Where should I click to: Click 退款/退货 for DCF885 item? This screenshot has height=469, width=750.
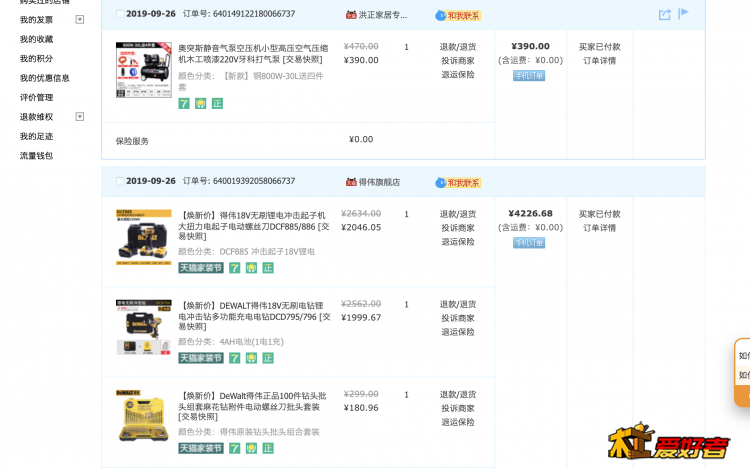(x=458, y=214)
